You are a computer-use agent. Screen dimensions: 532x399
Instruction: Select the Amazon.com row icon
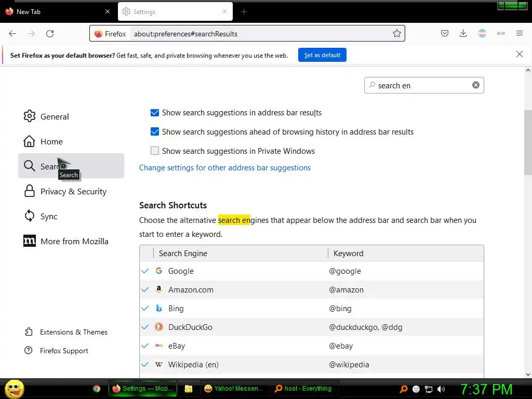coord(159,289)
